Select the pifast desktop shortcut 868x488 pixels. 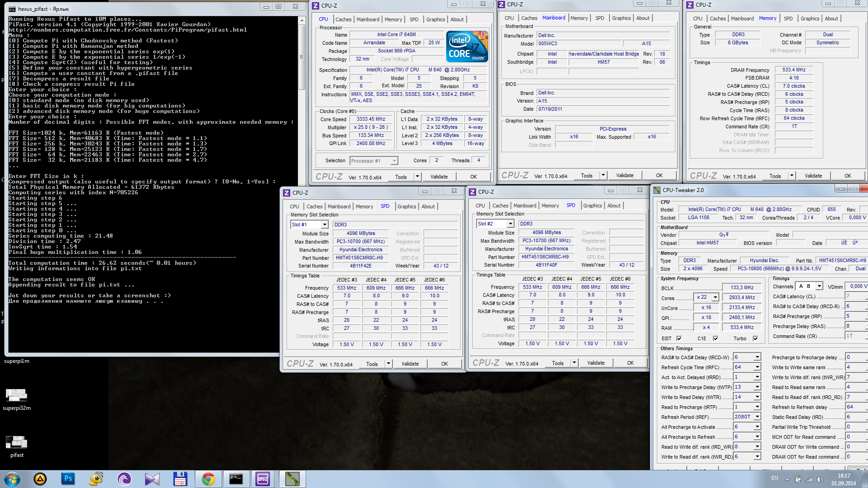(x=17, y=446)
